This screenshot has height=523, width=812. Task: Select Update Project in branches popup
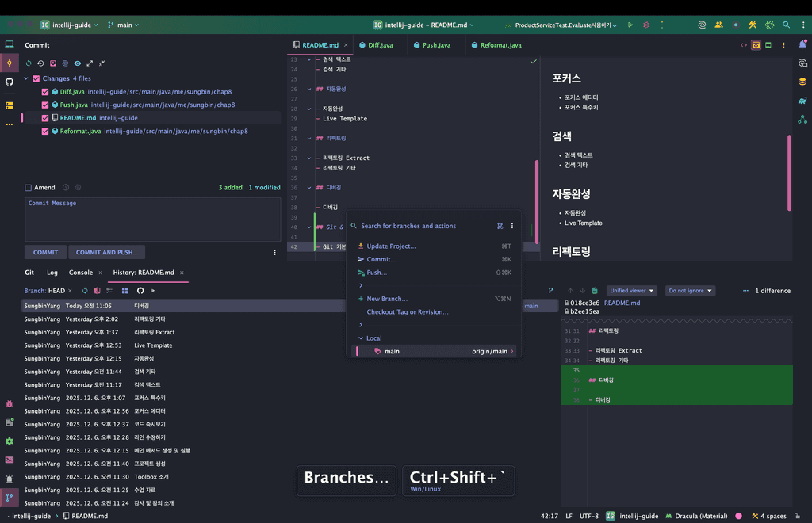tap(391, 246)
